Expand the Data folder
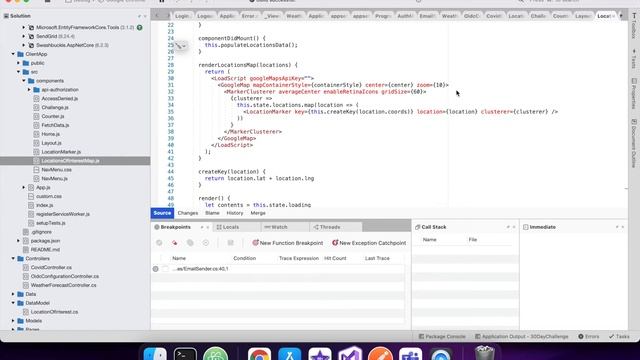 (13, 294)
